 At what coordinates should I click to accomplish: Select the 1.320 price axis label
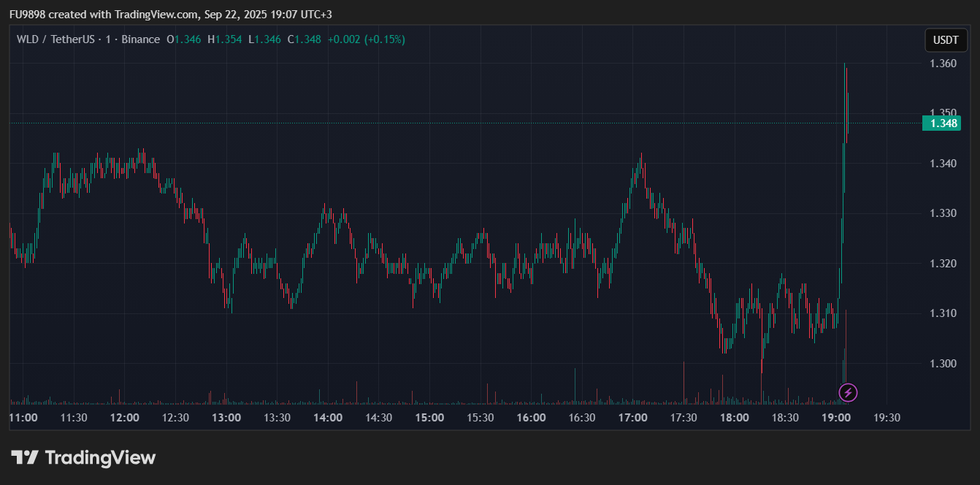(943, 264)
